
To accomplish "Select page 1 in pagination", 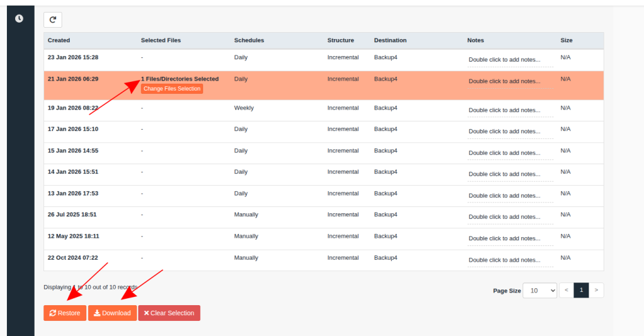I will (x=581, y=290).
